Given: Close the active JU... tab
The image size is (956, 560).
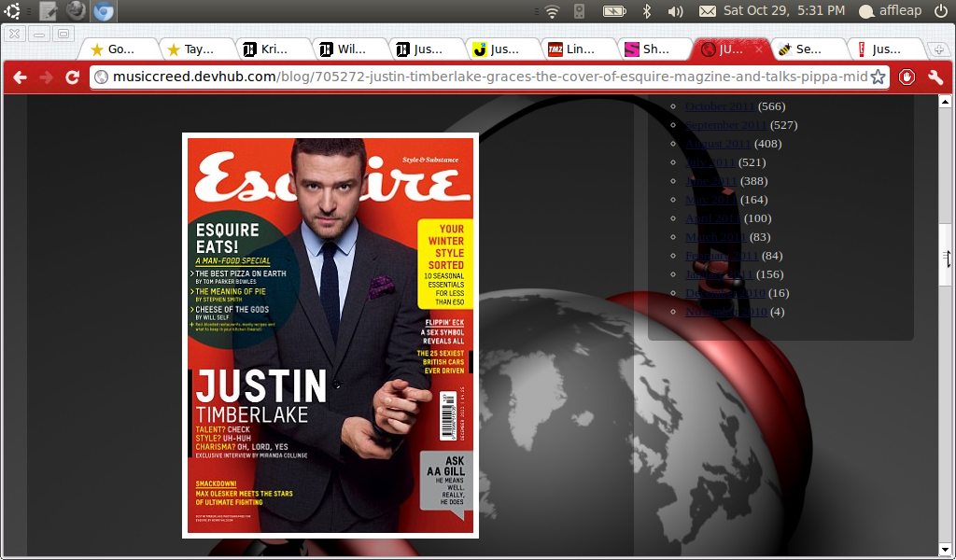Looking at the screenshot, I should click(758, 49).
